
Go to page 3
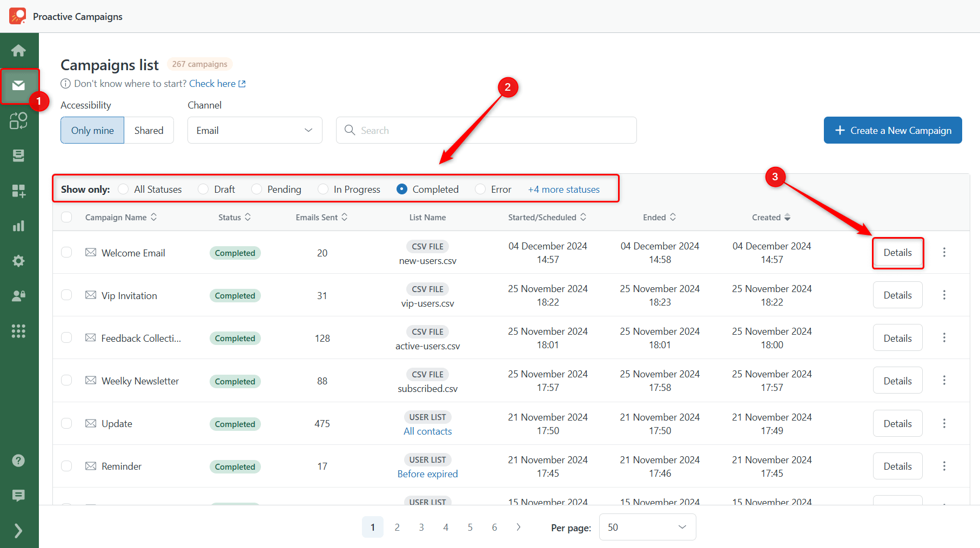(421, 527)
